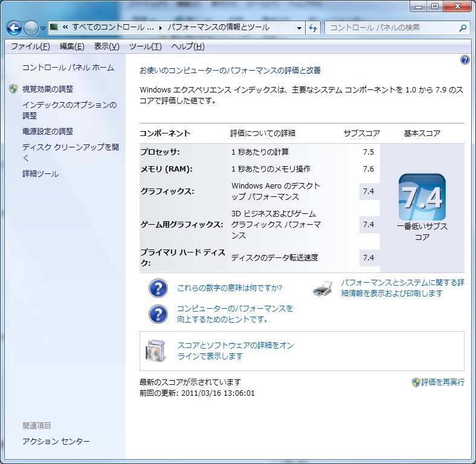Expand the address bar history dropdown
Viewport: 476px width, 464px height.
(299, 28)
